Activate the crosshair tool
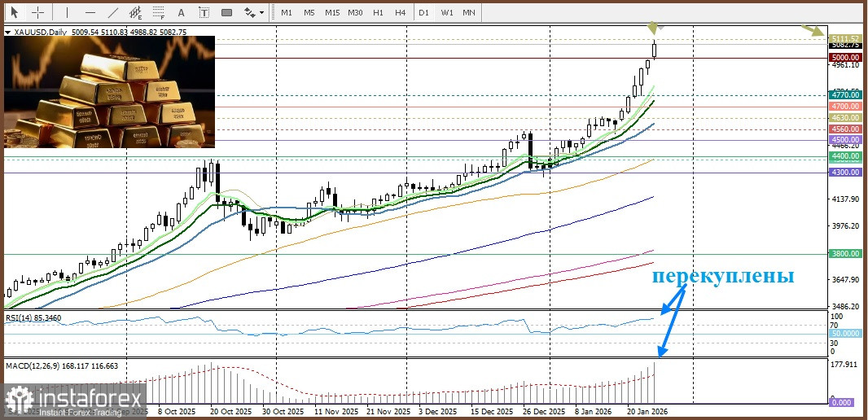Viewport: 868px width, 420px height. [x=37, y=13]
